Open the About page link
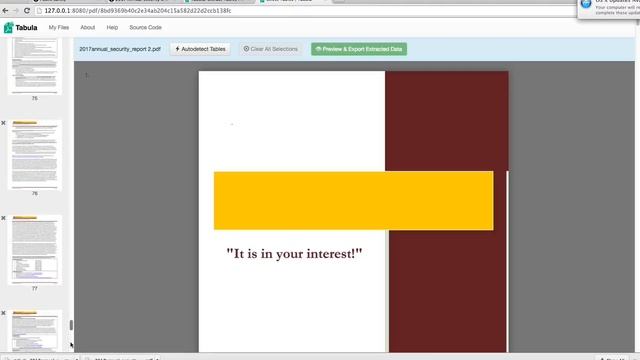Viewport: 640px width, 360px height. tap(87, 27)
